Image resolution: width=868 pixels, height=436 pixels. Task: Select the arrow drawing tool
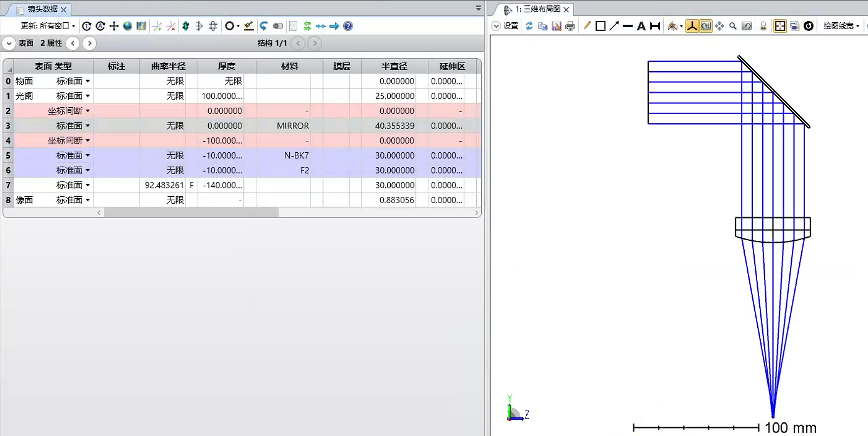tap(614, 26)
